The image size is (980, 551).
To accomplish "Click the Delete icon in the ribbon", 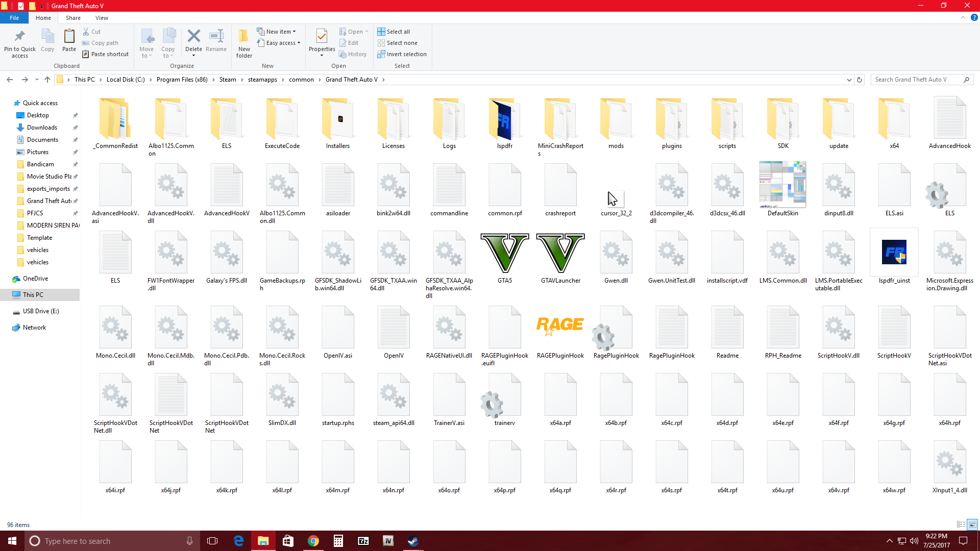I will 193,37.
